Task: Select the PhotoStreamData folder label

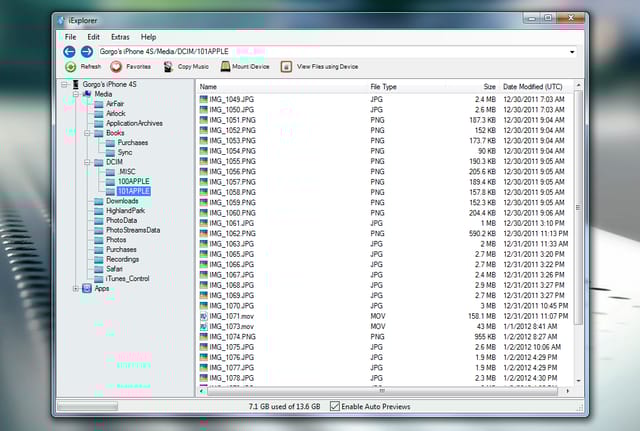Action: pos(133,230)
